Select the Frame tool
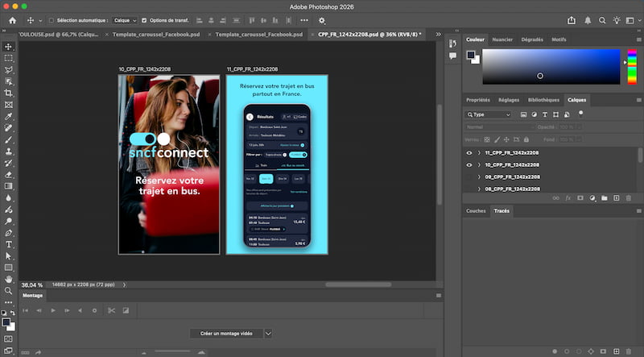Screen dimensions: 644x357 click(8, 105)
